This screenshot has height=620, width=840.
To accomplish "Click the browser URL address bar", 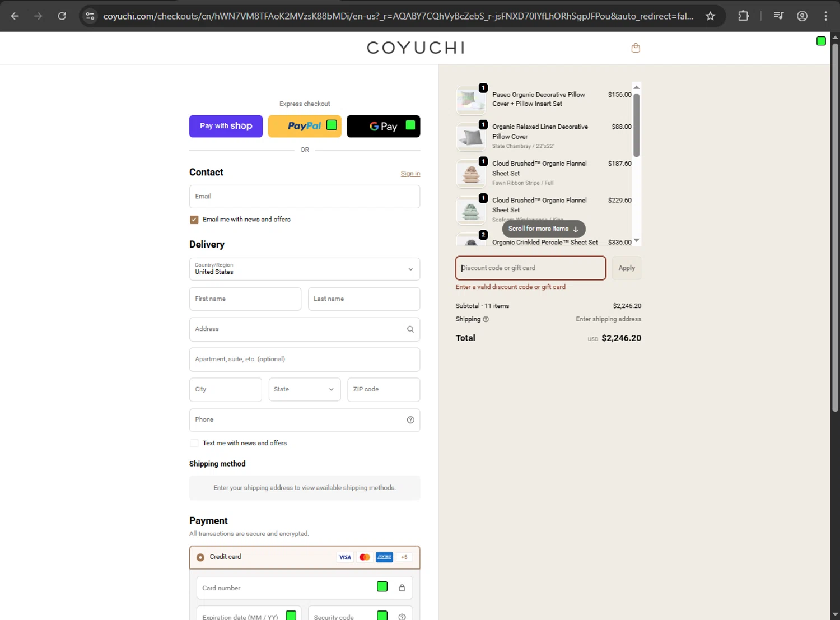I will point(399,16).
